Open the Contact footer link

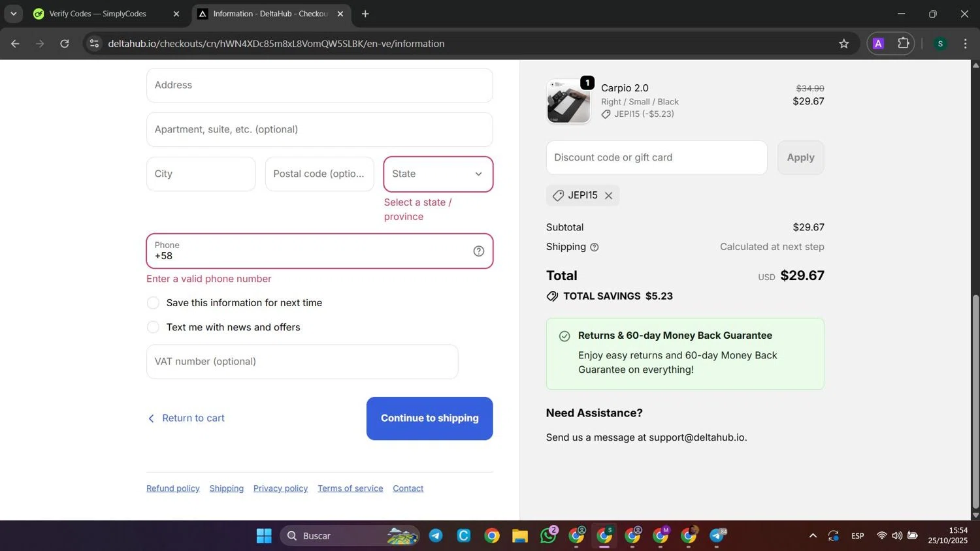[x=408, y=488]
